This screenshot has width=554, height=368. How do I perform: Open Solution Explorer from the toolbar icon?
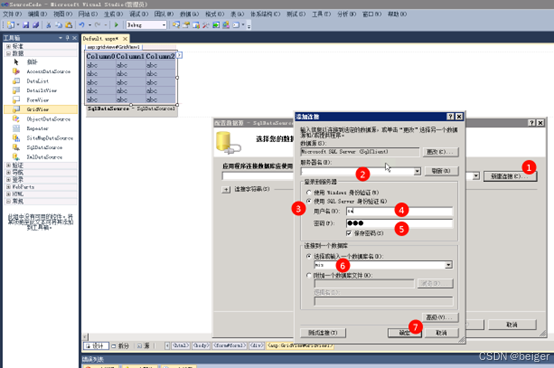tap(176, 25)
